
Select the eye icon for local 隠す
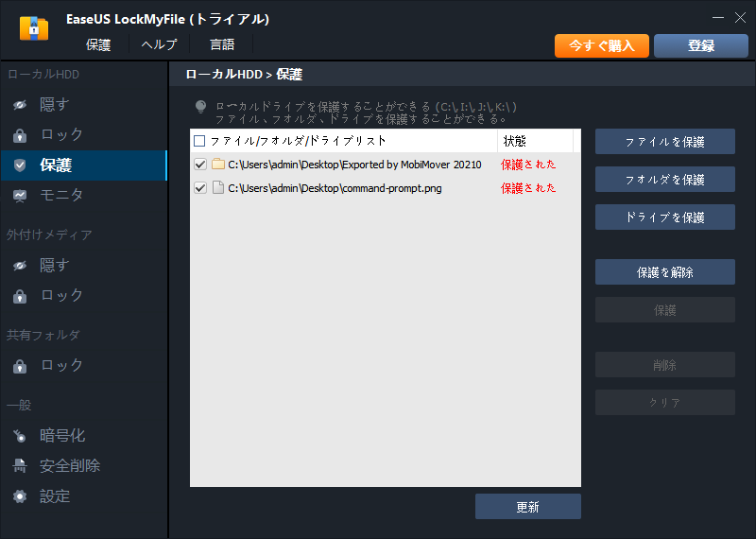(20, 105)
